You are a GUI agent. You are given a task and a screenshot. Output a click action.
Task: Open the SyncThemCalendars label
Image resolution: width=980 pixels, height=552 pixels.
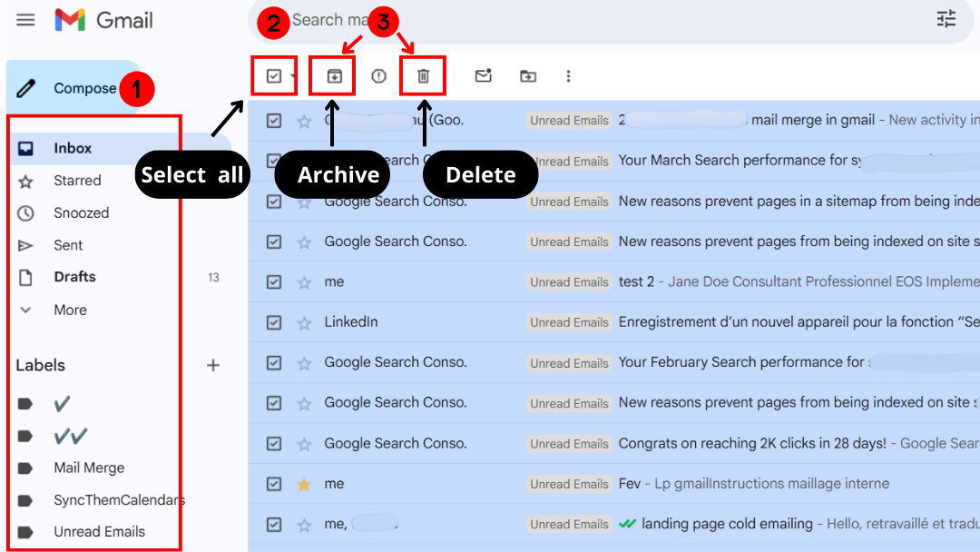coord(119,500)
